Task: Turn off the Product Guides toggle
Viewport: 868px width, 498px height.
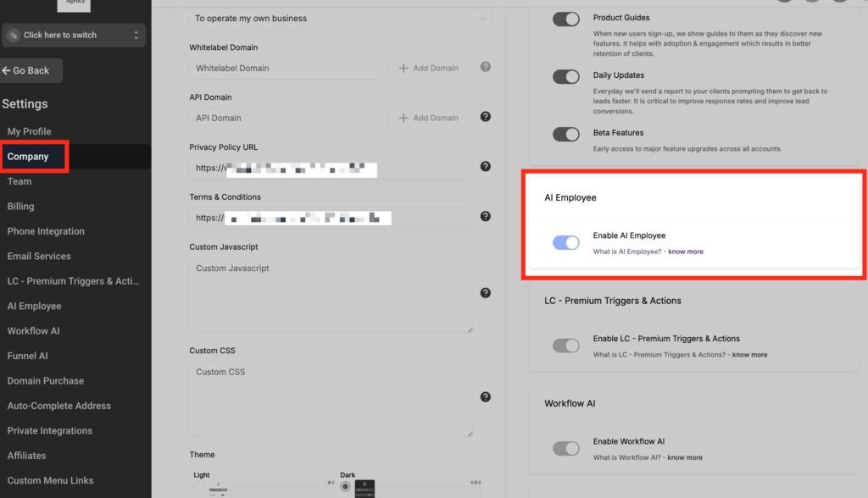Action: tap(566, 18)
